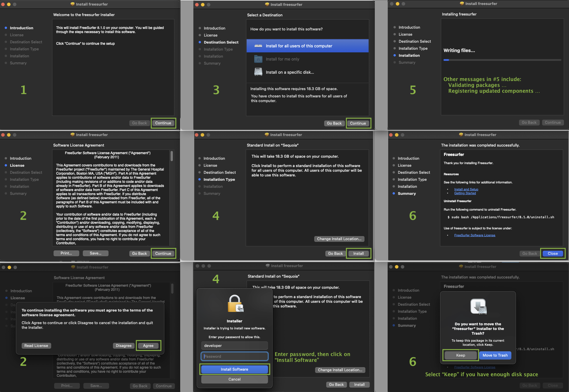Click the package icon in the Welcome installer title bar
569x392 pixels.
point(73,4)
